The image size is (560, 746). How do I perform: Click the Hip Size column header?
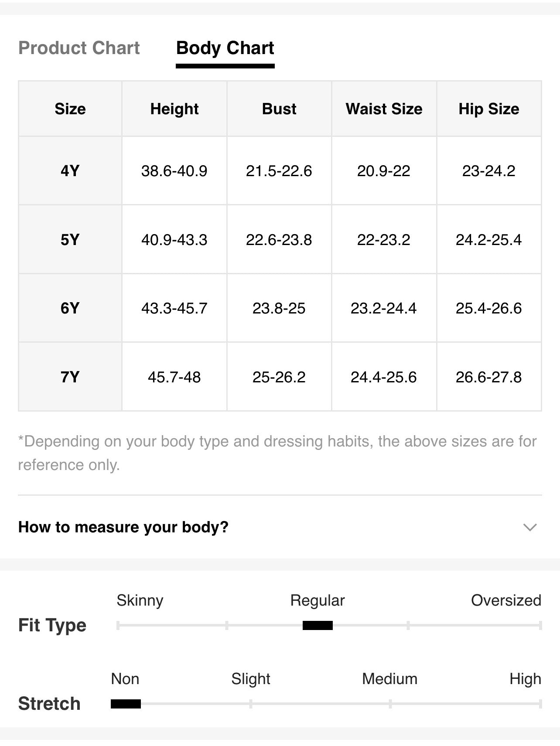pos(489,109)
